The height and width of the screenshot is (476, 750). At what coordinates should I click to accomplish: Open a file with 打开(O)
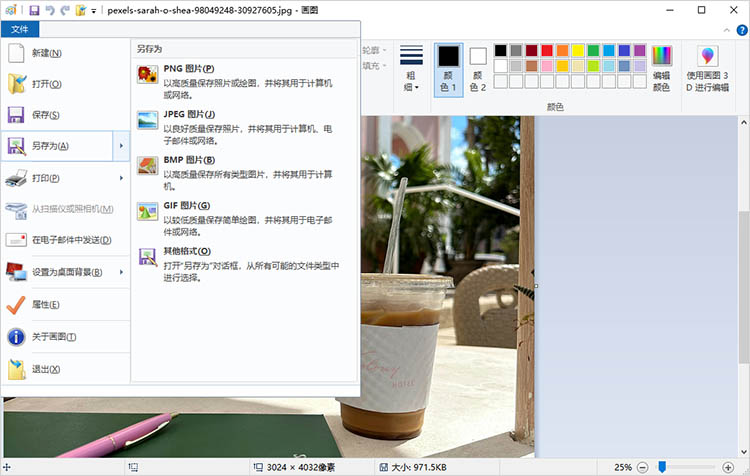click(x=66, y=84)
